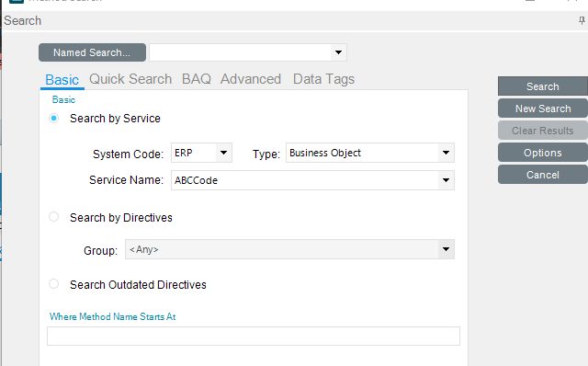Image resolution: width=588 pixels, height=366 pixels.
Task: Switch to the Quick Search tab
Action: (130, 79)
